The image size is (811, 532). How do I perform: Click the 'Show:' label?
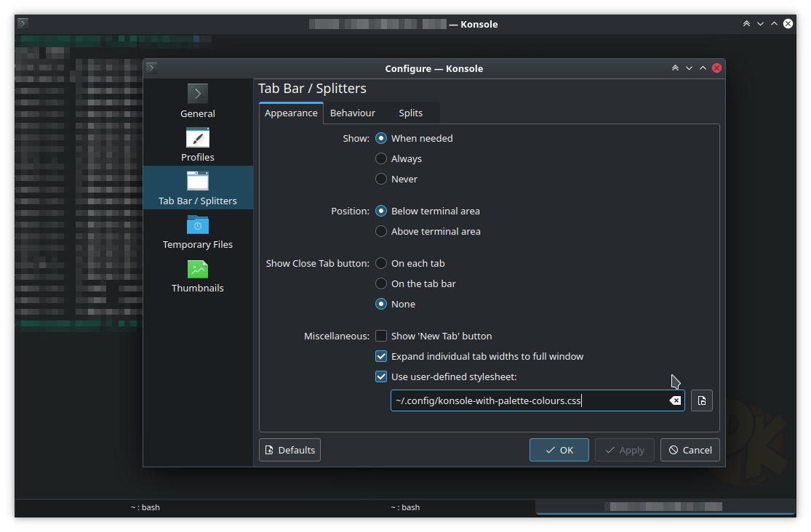point(356,139)
